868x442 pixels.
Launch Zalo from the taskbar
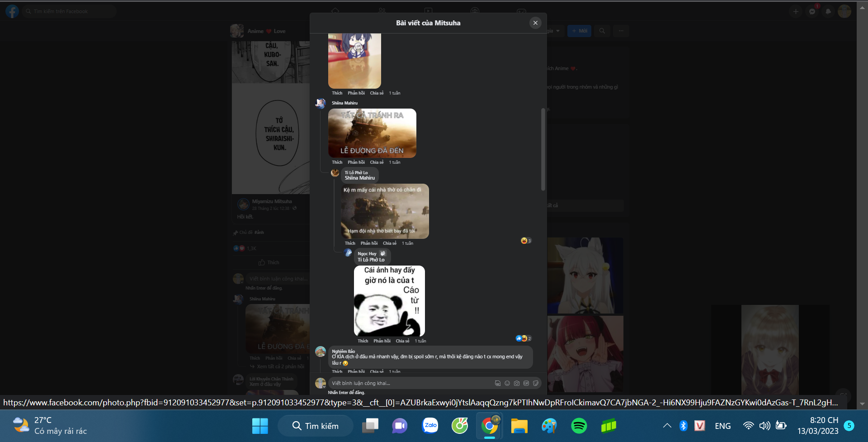pos(430,426)
